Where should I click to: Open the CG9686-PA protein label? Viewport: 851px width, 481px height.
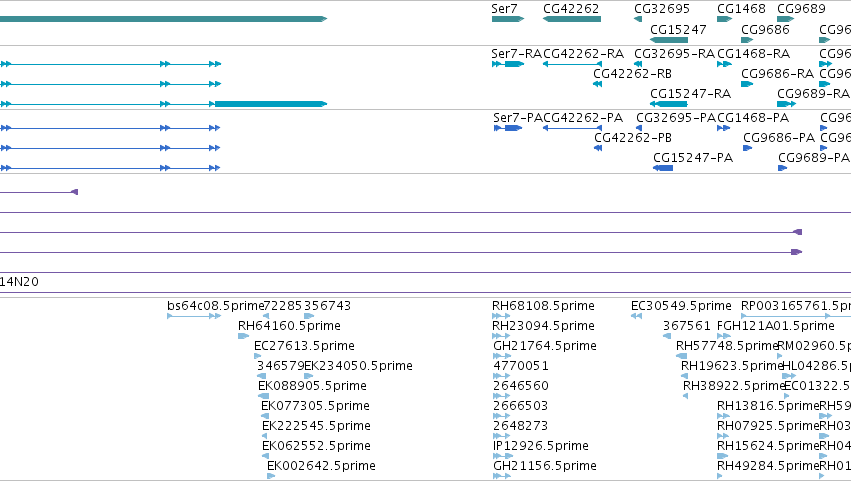click(x=779, y=138)
